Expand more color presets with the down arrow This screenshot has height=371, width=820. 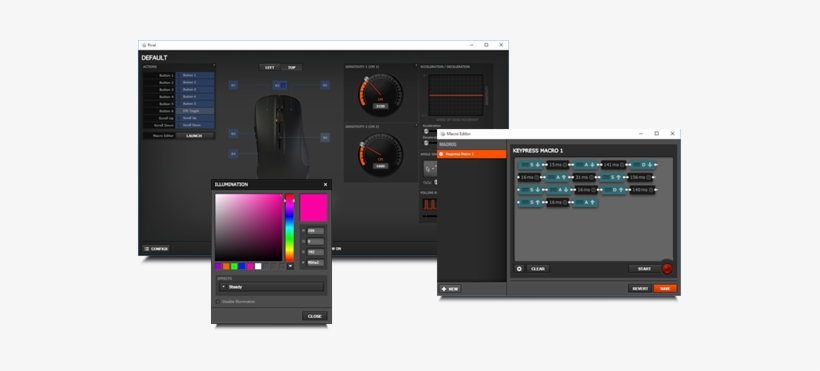click(290, 266)
